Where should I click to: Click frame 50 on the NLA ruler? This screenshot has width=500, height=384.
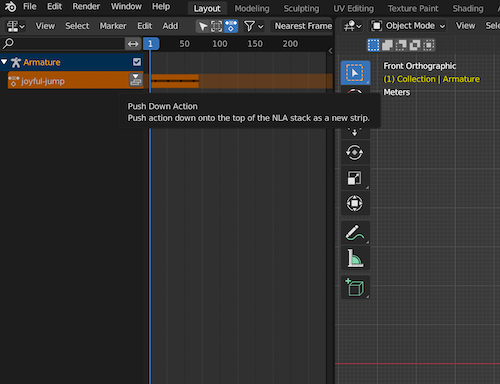[x=184, y=44]
